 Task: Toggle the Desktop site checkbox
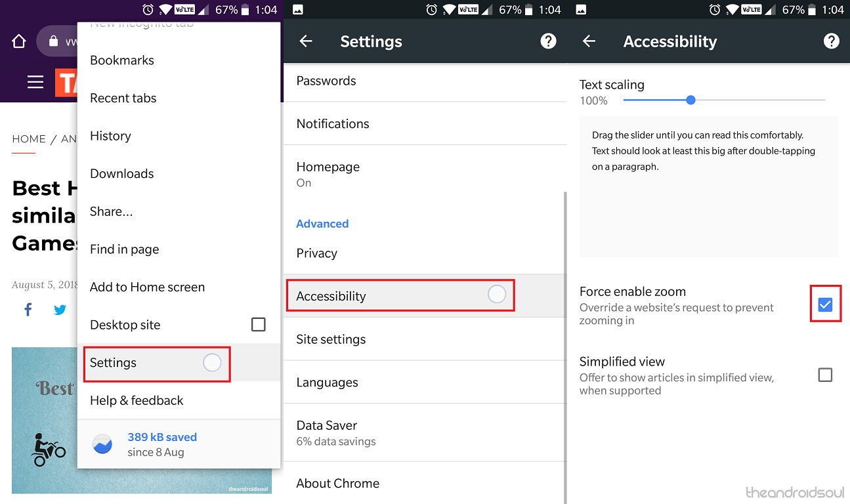pos(259,324)
